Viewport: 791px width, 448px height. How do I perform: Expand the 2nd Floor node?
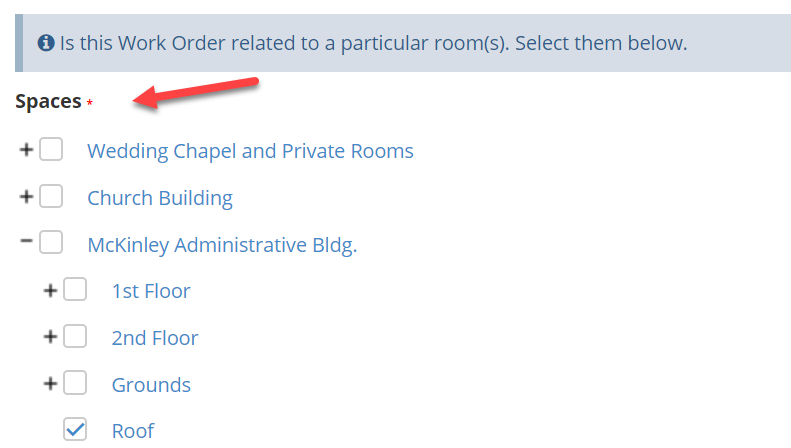(50, 337)
